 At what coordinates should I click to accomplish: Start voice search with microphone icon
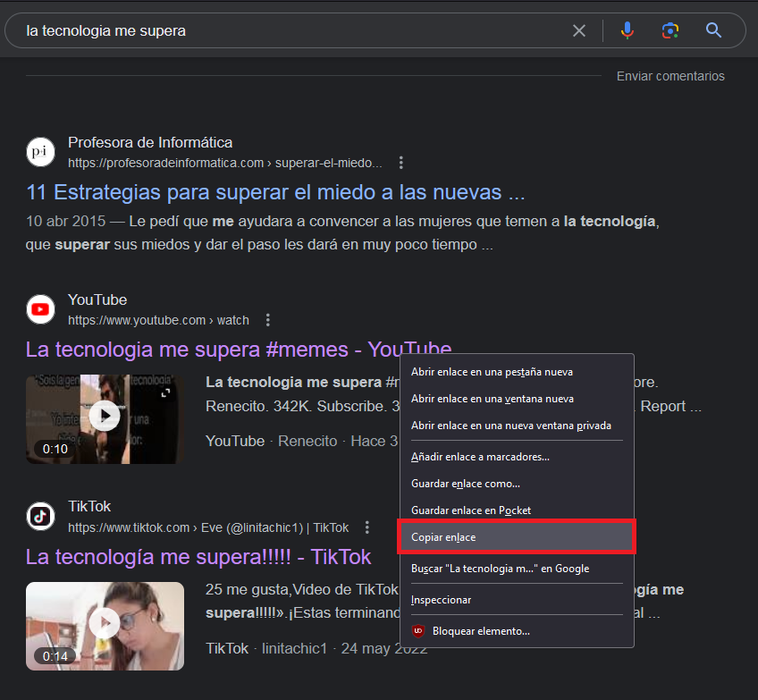[627, 30]
